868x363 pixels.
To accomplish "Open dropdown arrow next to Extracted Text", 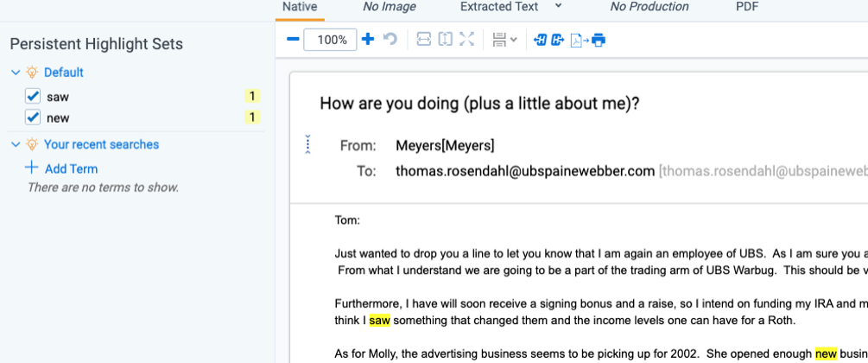I will (558, 6).
